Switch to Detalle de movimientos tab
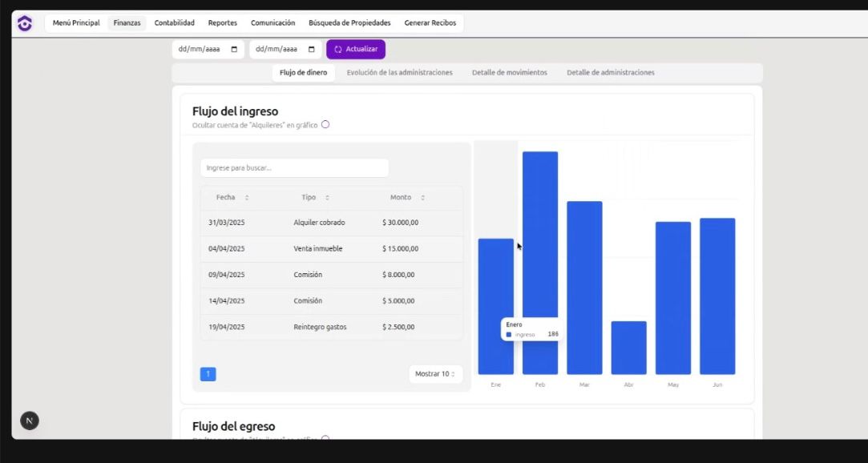The width and height of the screenshot is (868, 463). point(509,73)
